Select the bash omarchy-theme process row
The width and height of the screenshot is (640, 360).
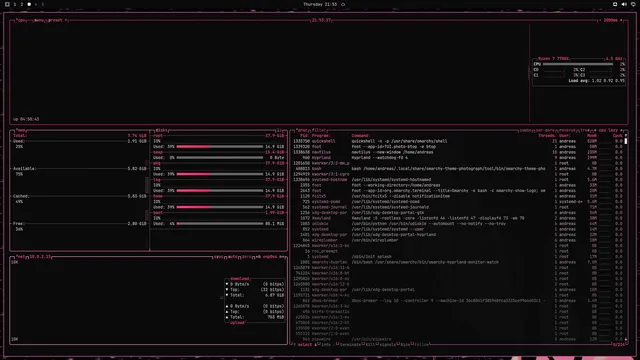(458, 169)
